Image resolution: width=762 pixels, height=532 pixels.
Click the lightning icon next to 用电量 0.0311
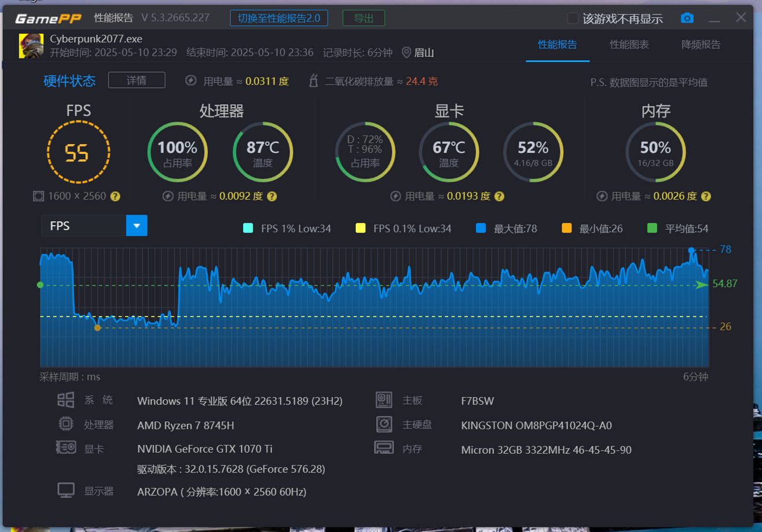(x=190, y=80)
